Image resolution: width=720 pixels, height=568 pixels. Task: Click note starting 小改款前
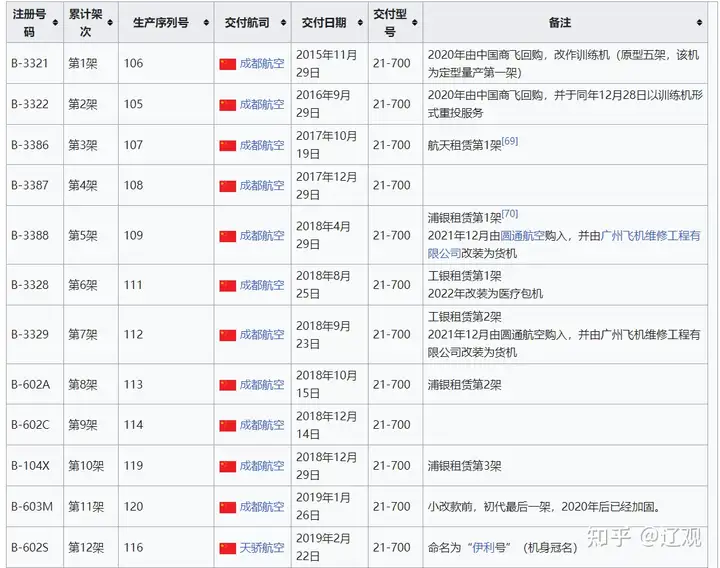(544, 507)
